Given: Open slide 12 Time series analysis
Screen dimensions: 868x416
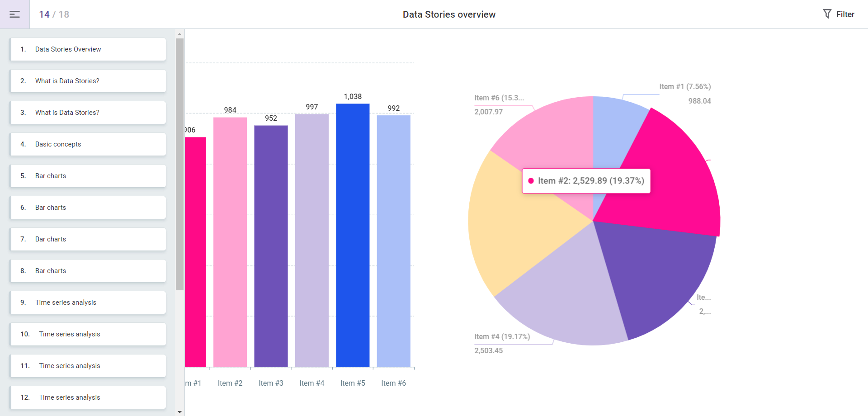Looking at the screenshot, I should (x=88, y=397).
